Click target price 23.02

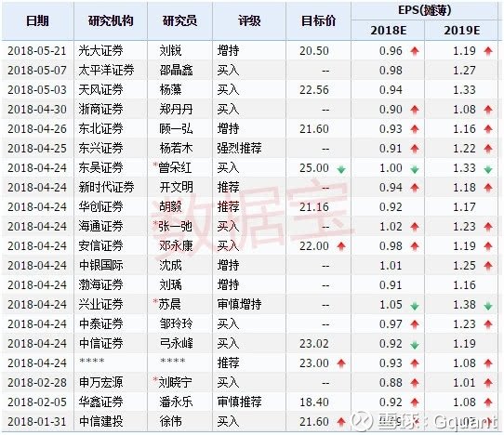(314, 343)
